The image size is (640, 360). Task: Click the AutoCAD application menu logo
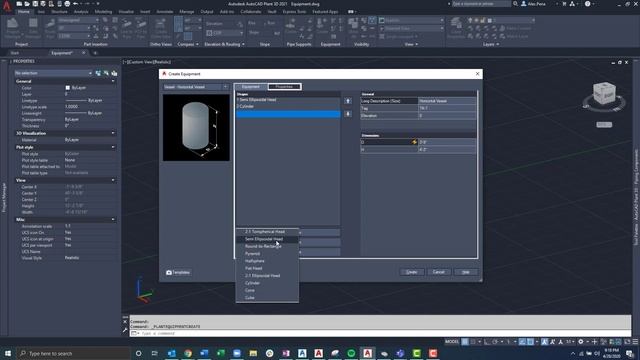click(7, 7)
